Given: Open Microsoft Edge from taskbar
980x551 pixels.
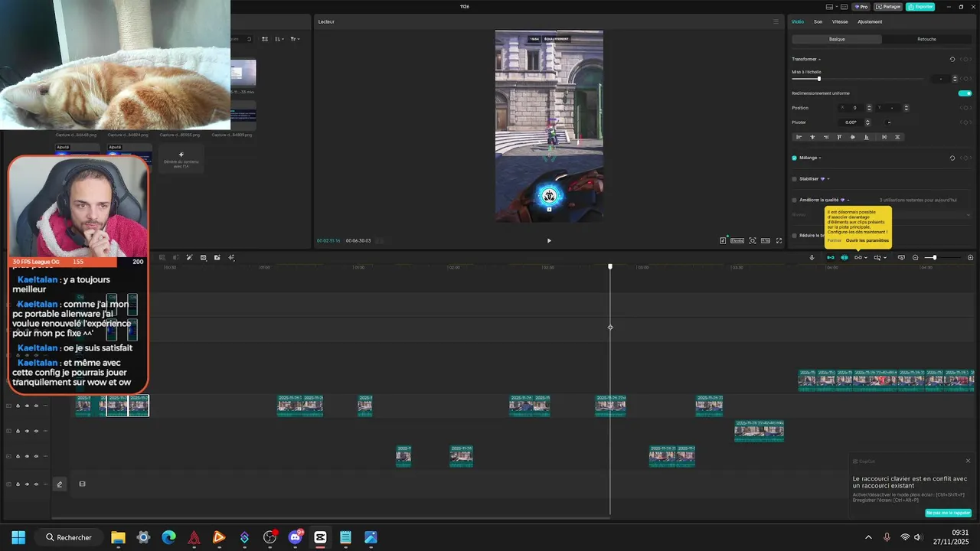Looking at the screenshot, I should pyautogui.click(x=168, y=537).
